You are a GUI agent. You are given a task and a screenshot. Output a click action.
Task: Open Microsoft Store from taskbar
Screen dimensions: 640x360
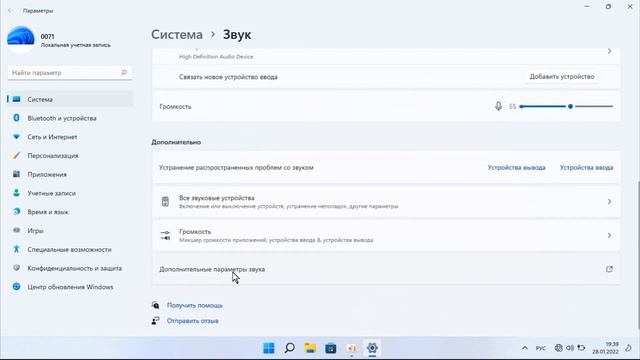tap(331, 348)
